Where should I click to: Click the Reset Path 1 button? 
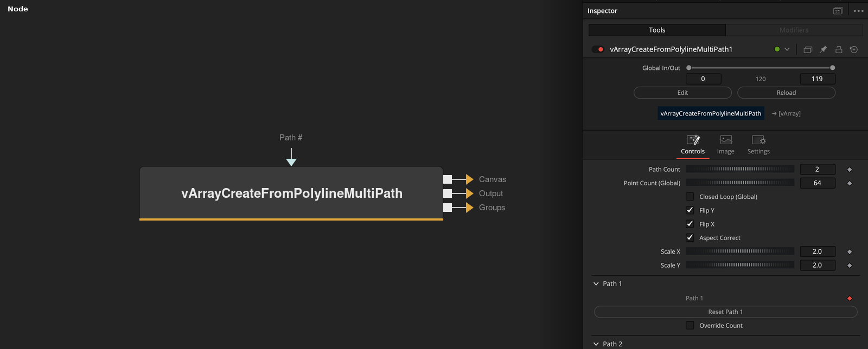[x=725, y=312]
